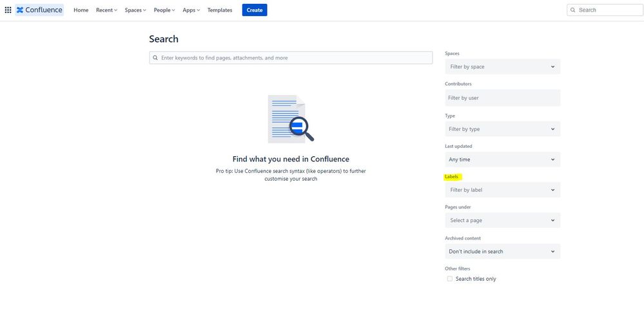Open the Recent menu

[106, 10]
